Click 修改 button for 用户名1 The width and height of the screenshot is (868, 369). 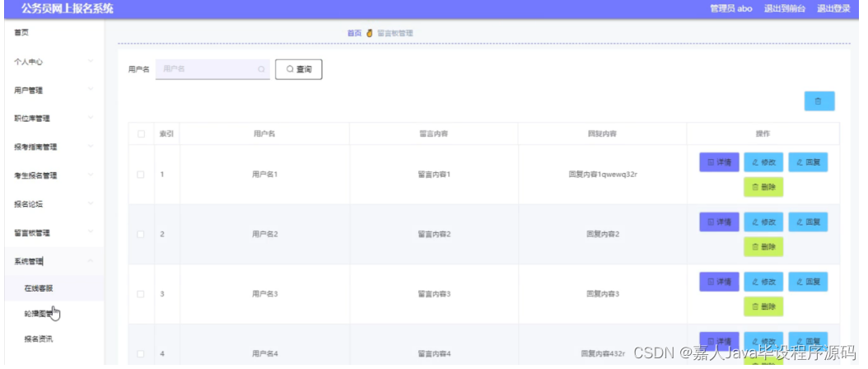(763, 162)
